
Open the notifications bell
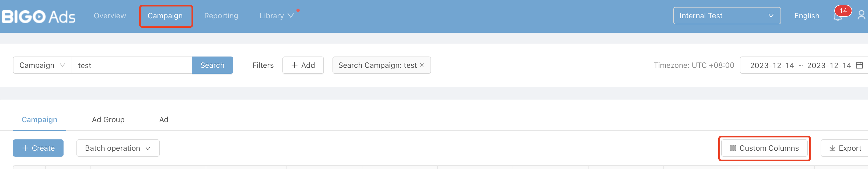pos(838,17)
